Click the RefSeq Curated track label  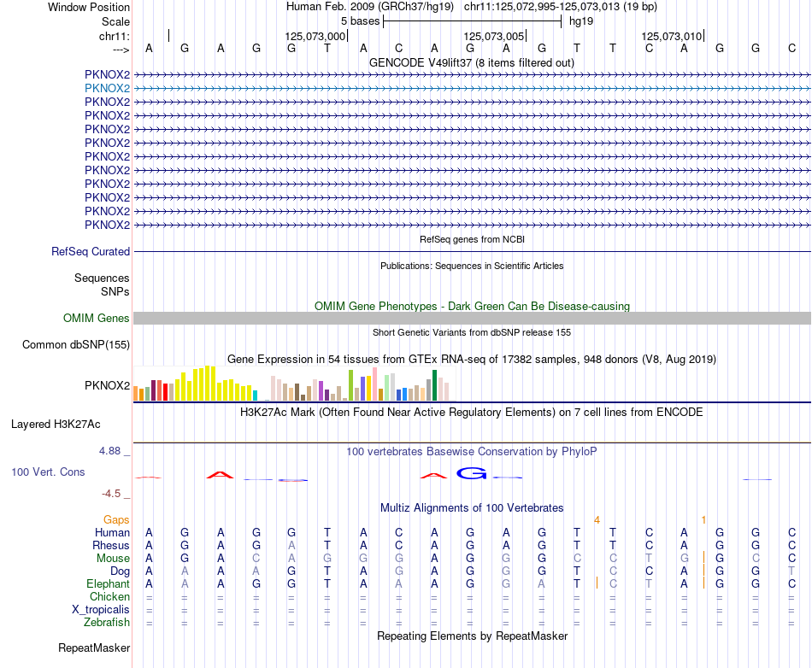point(91,251)
